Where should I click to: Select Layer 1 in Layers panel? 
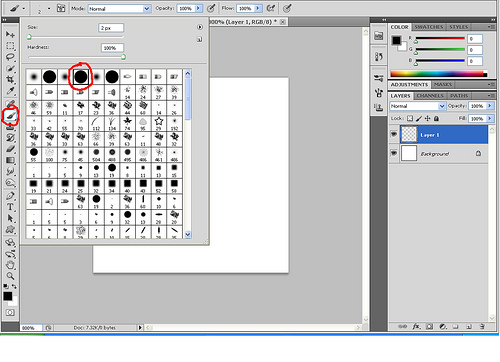coord(444,134)
